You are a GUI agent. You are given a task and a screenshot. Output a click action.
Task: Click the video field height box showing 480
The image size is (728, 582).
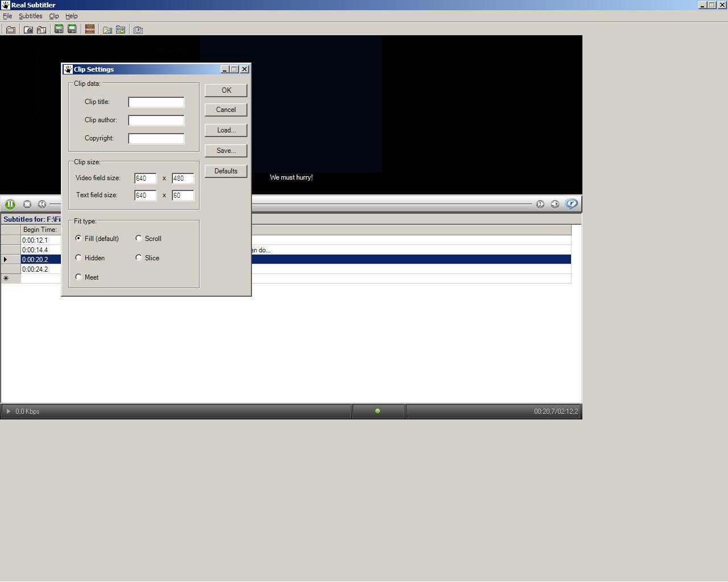pyautogui.click(x=183, y=178)
